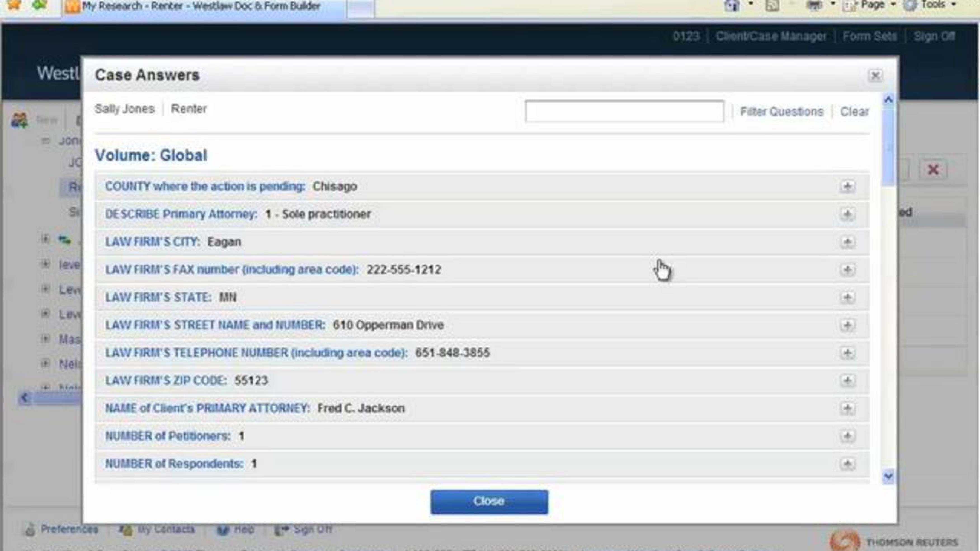This screenshot has height=551, width=980.
Task: Click plus icon beside NUMBER of Petitioners
Action: point(847,436)
